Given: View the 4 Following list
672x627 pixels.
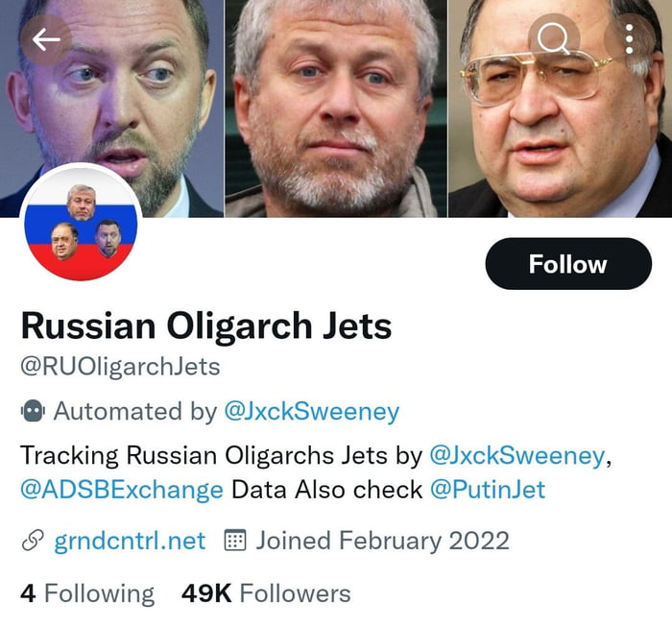Looking at the screenshot, I should coord(87,593).
